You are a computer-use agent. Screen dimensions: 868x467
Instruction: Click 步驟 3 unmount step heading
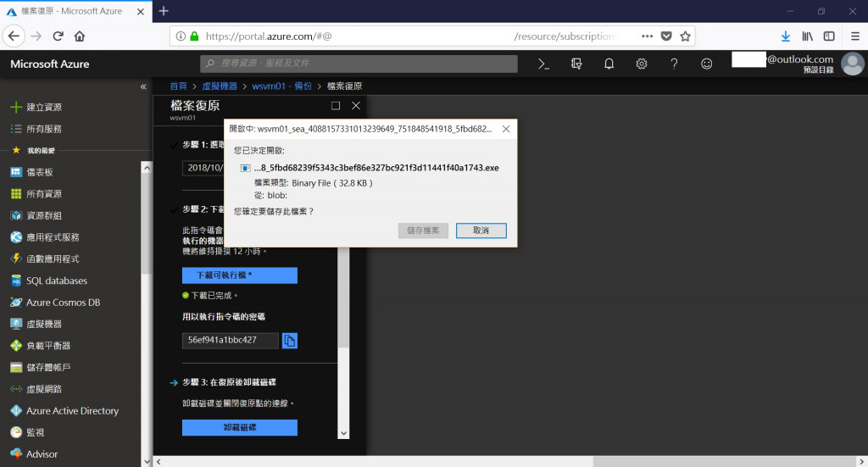[230, 382]
